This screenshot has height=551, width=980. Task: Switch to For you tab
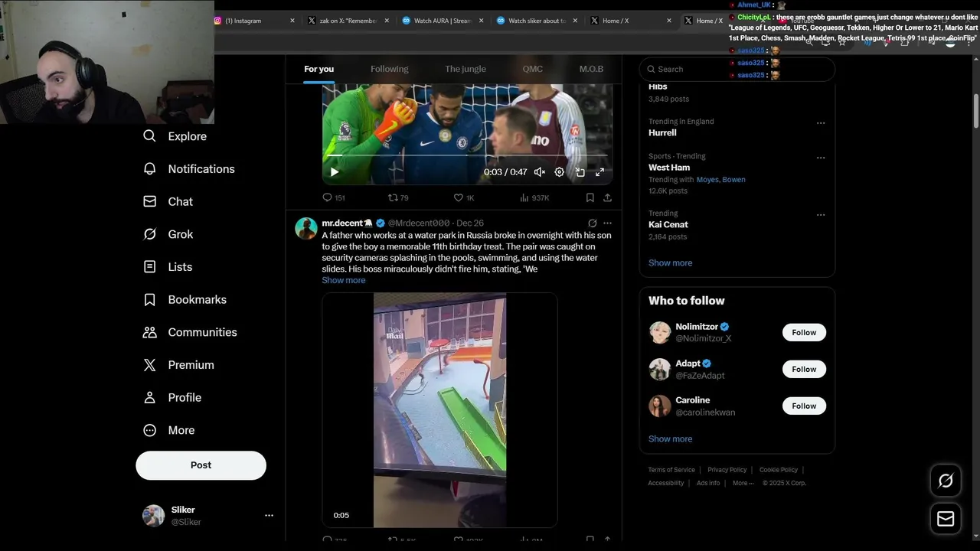318,69
